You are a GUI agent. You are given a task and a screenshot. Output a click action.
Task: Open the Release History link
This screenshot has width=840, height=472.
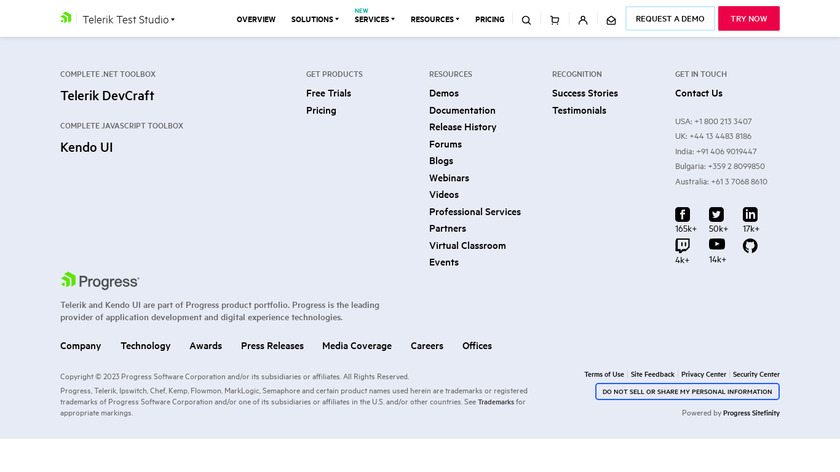462,127
